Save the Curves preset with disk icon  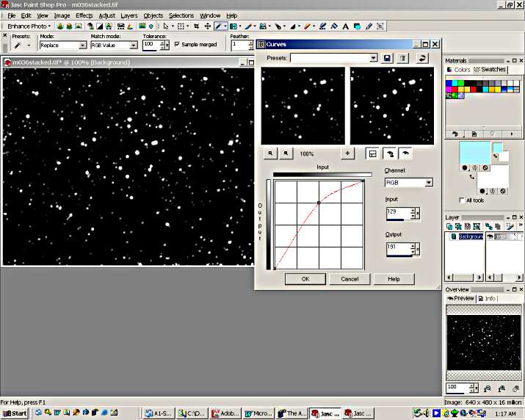[387, 58]
